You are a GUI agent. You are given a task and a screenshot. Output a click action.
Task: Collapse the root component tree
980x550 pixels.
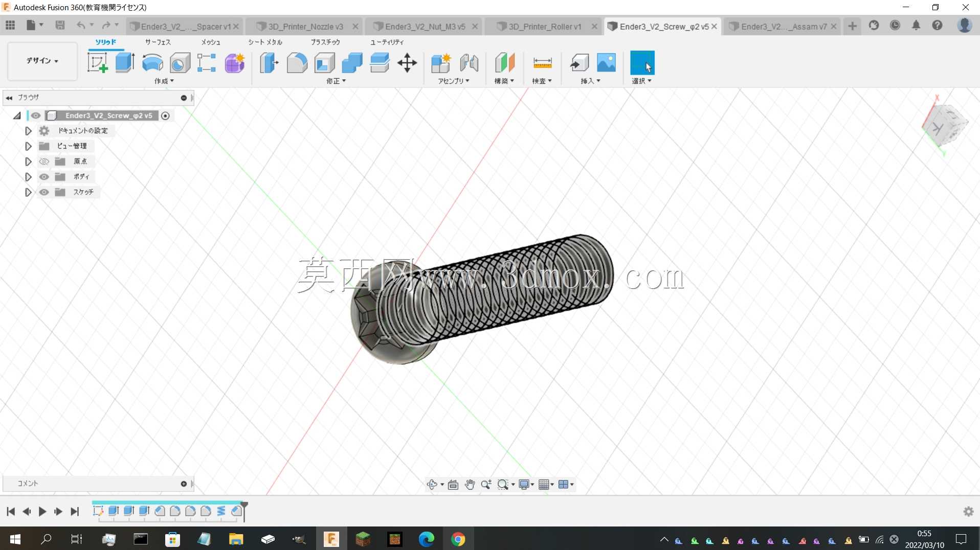17,116
